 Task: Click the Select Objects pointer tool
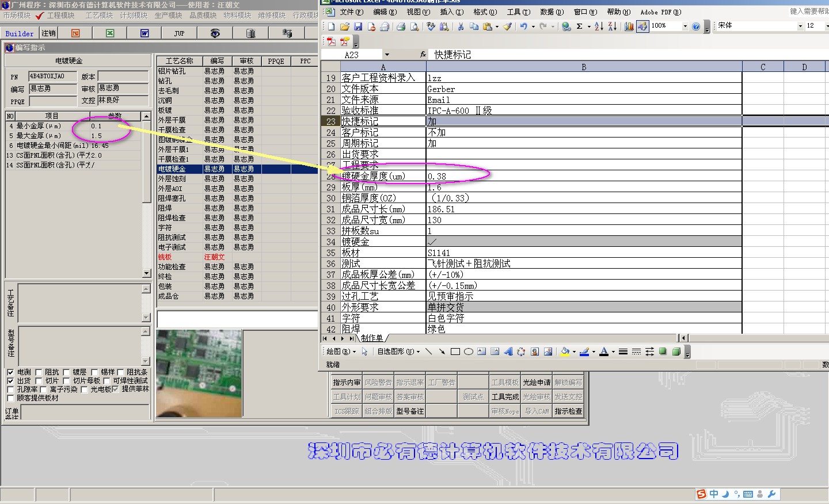364,352
